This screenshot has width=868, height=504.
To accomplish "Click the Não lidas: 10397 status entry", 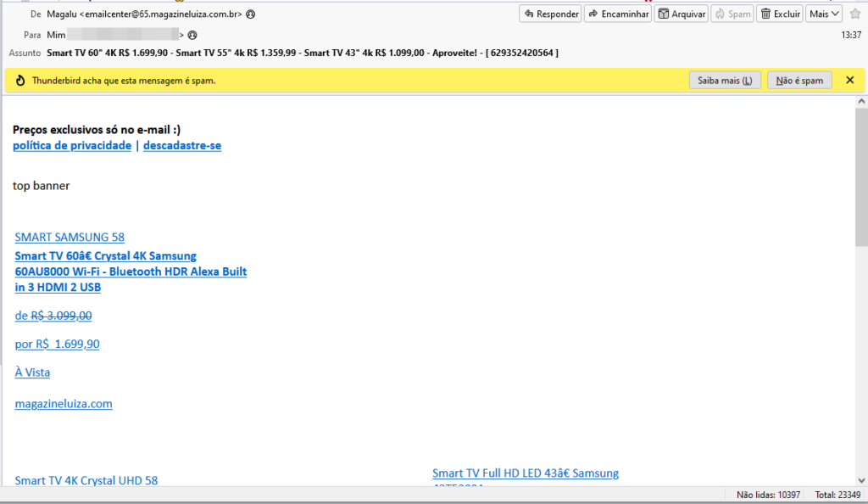I will (x=768, y=495).
